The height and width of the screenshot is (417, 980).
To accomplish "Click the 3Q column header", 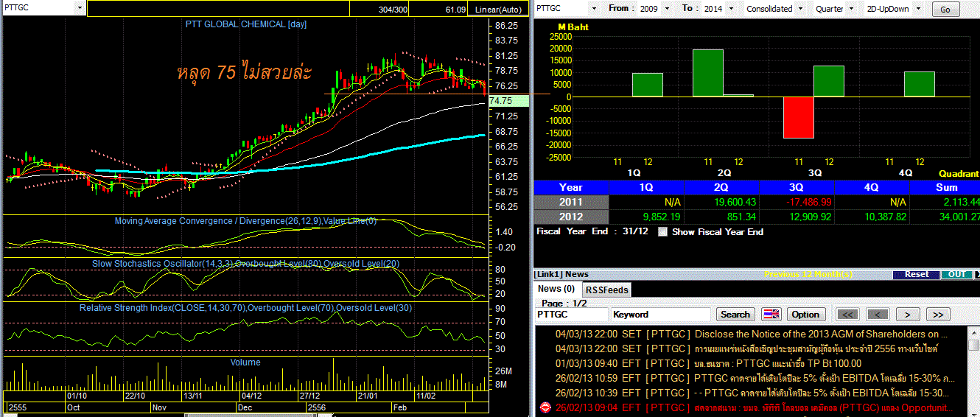I will pyautogui.click(x=797, y=187).
